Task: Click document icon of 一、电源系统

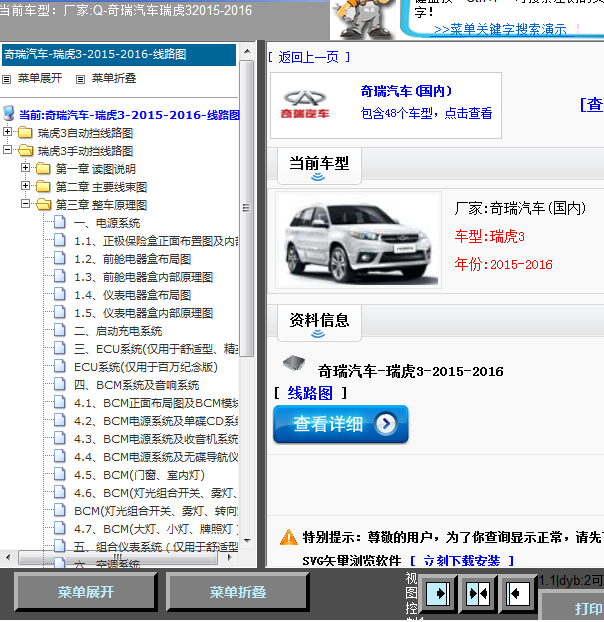Action: point(60,222)
